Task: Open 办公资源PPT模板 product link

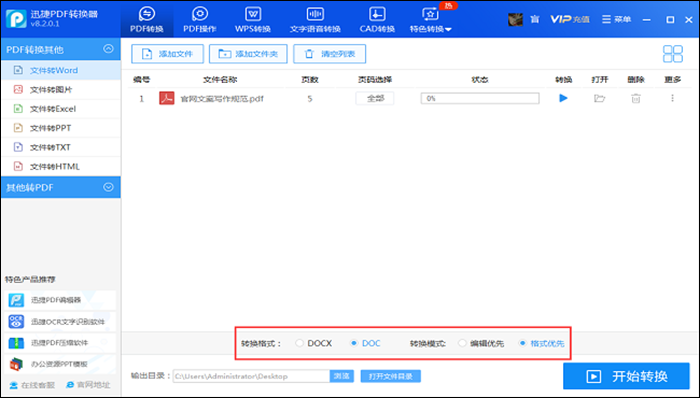Action: click(60, 364)
